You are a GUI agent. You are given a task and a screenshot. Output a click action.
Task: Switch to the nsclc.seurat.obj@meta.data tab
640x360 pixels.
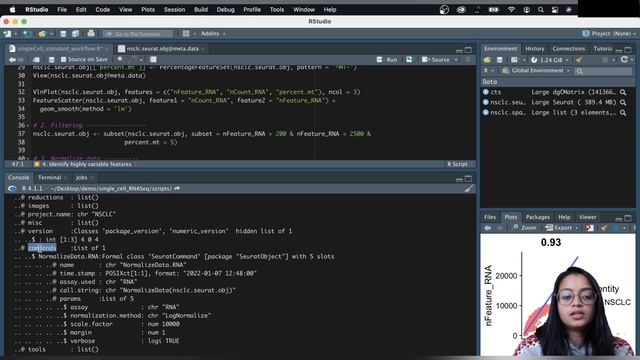162,49
